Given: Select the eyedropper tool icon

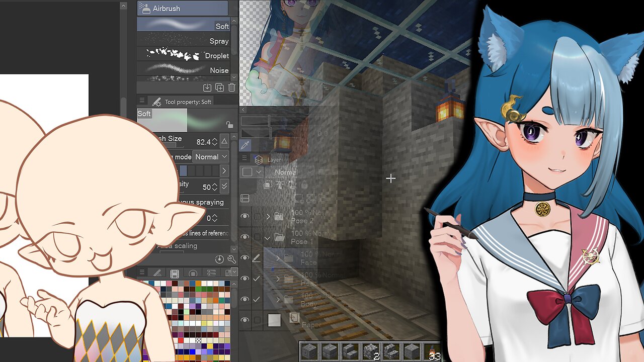Looking at the screenshot, I should point(245,146).
